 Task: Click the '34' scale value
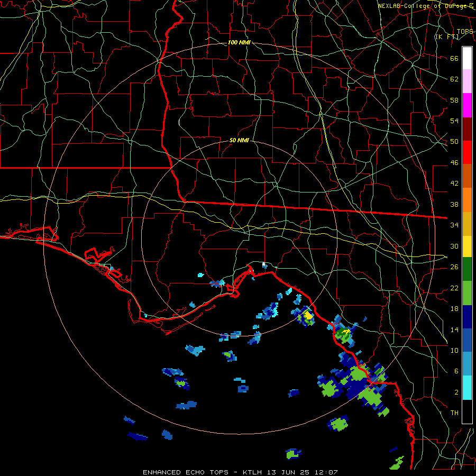click(454, 225)
